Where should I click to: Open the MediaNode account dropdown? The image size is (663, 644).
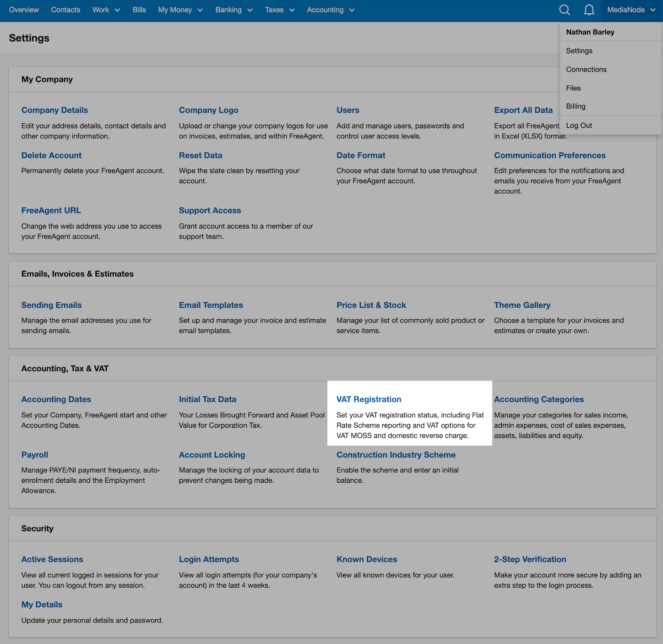(631, 10)
